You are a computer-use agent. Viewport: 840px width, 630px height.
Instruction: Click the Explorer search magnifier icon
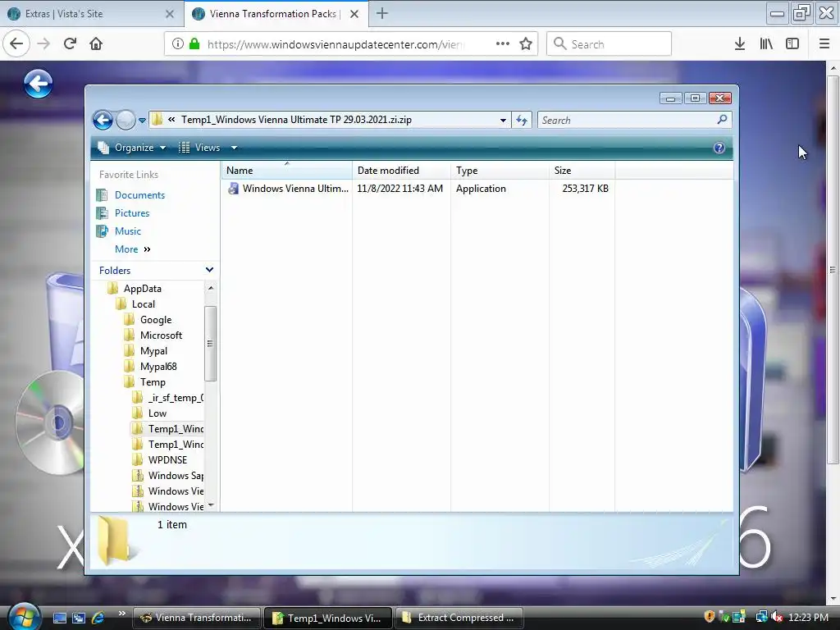[722, 120]
